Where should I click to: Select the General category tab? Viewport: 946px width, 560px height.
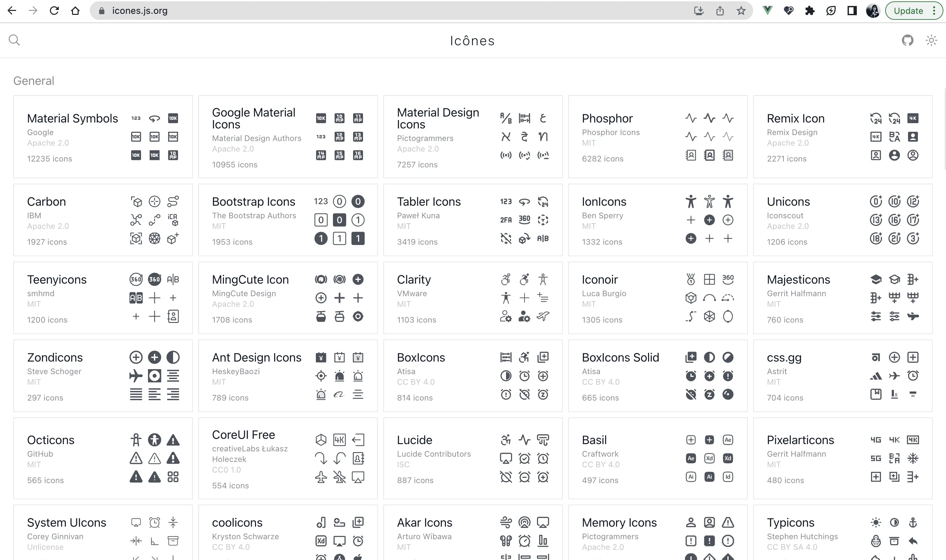(34, 80)
